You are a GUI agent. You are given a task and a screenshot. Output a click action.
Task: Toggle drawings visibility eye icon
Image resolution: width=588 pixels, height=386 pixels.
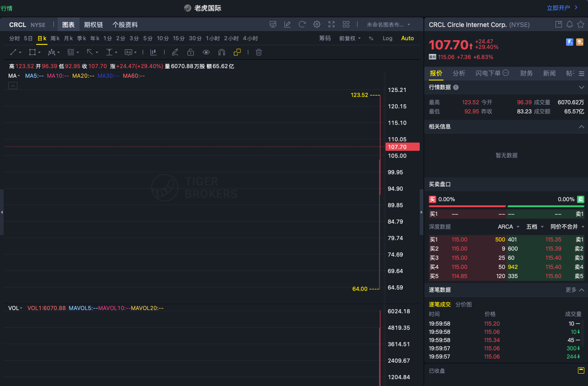(x=206, y=52)
